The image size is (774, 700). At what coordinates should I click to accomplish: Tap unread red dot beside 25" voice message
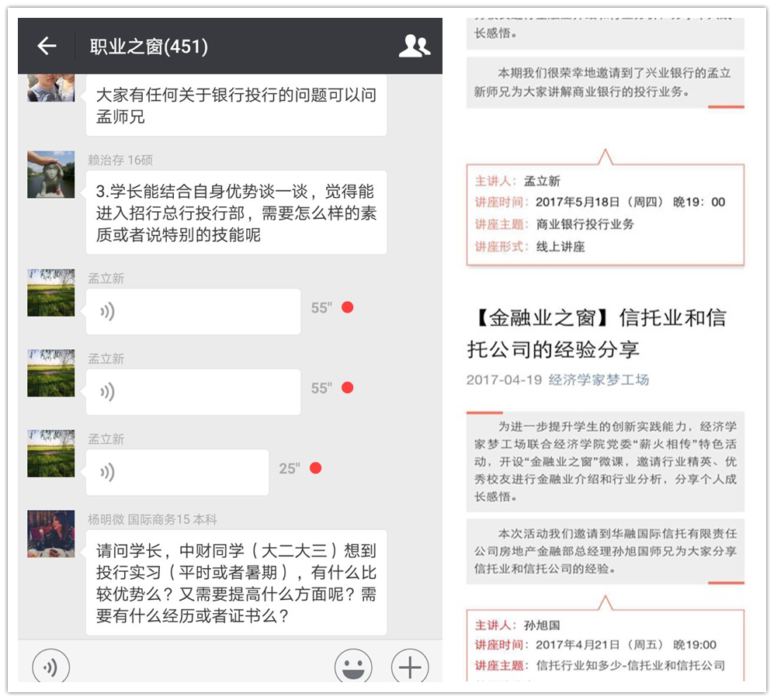[315, 468]
